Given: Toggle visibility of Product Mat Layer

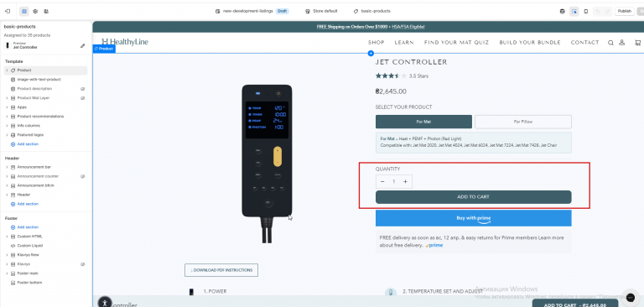Looking at the screenshot, I should [82, 98].
